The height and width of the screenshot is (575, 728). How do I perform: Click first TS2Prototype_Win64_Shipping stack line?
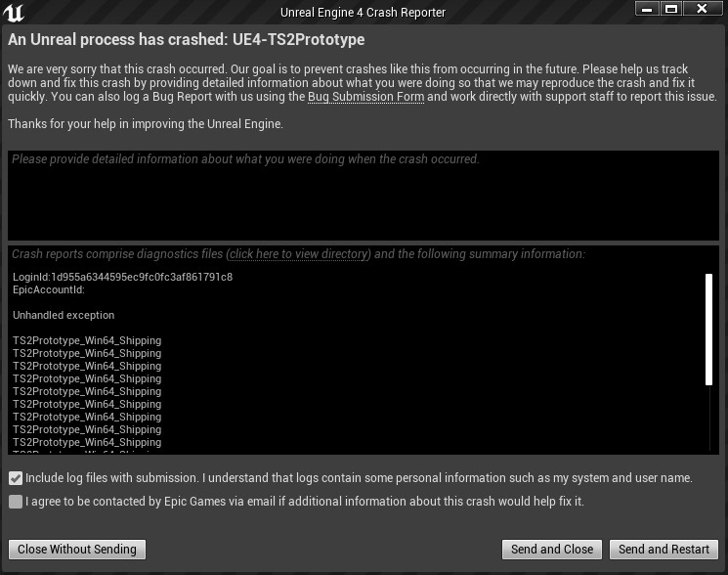coord(87,340)
